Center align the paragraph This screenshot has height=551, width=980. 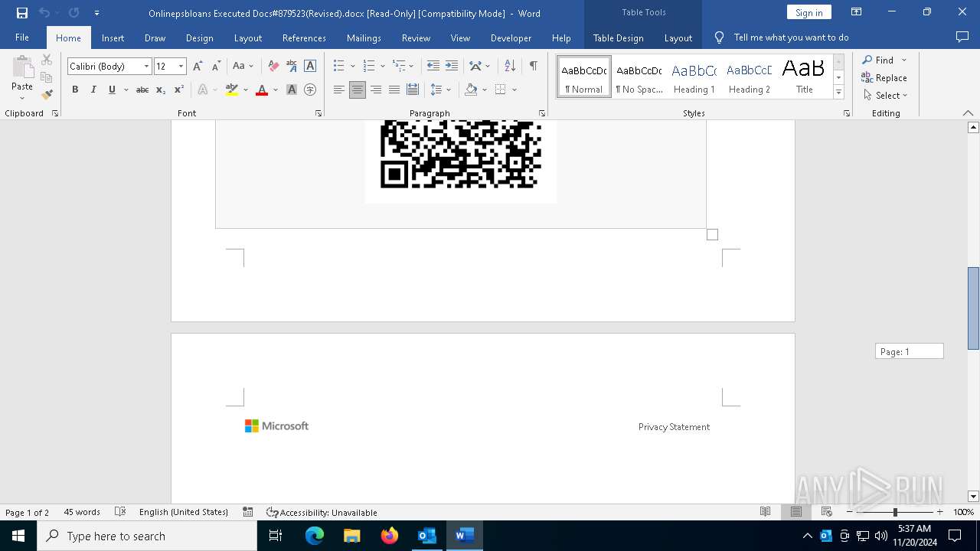(x=358, y=90)
